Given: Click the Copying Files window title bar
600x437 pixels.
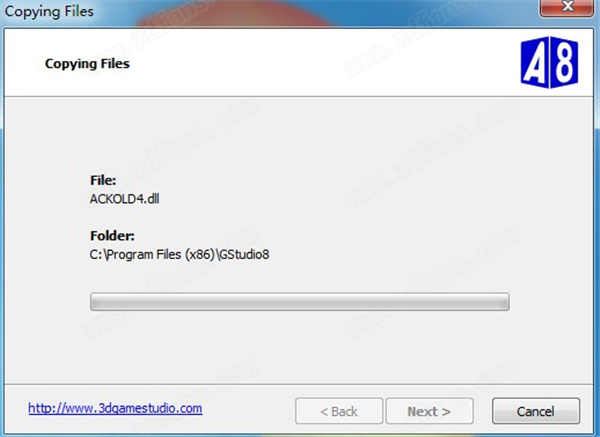Looking at the screenshot, I should [268, 11].
